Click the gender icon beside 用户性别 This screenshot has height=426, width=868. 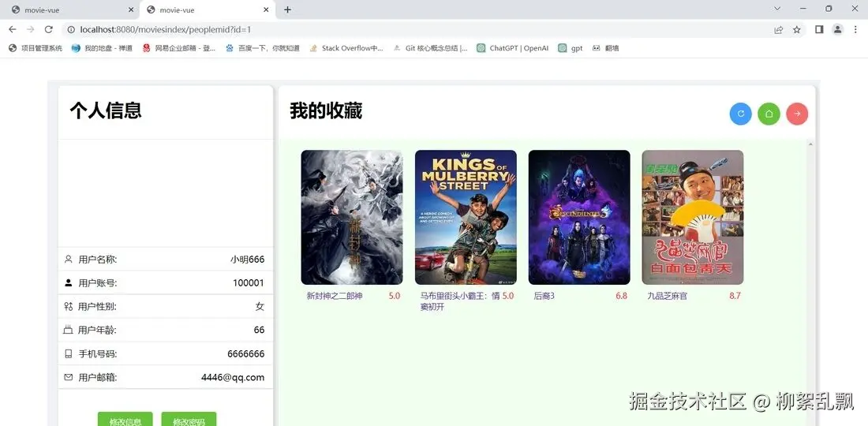69,307
